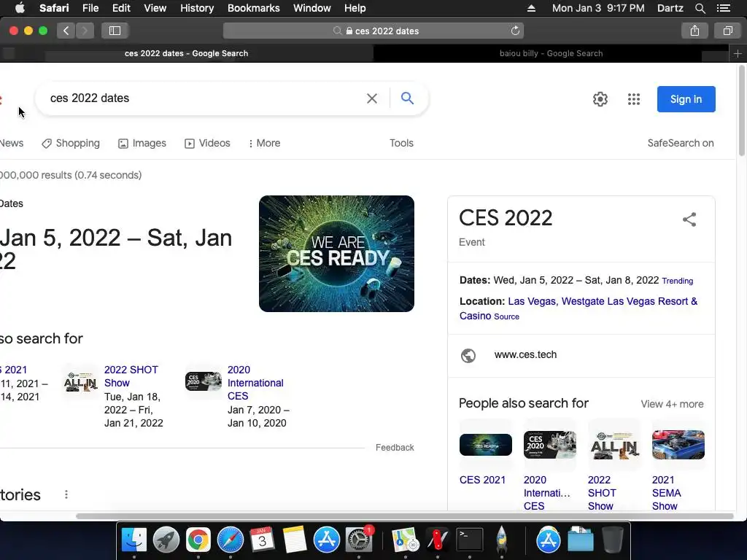Select ces 2022 dates tab
Screen dimensions: 747x560
point(186,53)
